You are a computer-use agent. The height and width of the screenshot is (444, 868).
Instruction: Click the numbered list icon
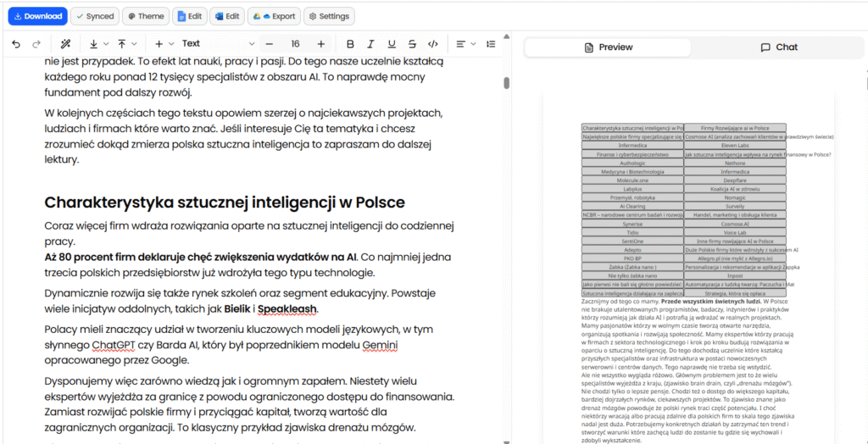click(491, 44)
